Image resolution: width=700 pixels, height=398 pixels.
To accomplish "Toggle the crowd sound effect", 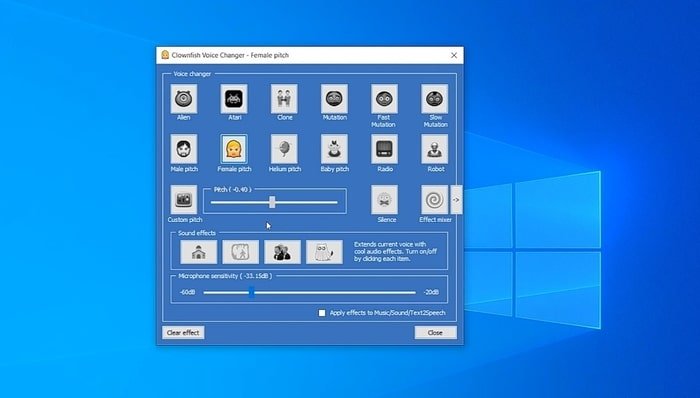I will pos(282,252).
